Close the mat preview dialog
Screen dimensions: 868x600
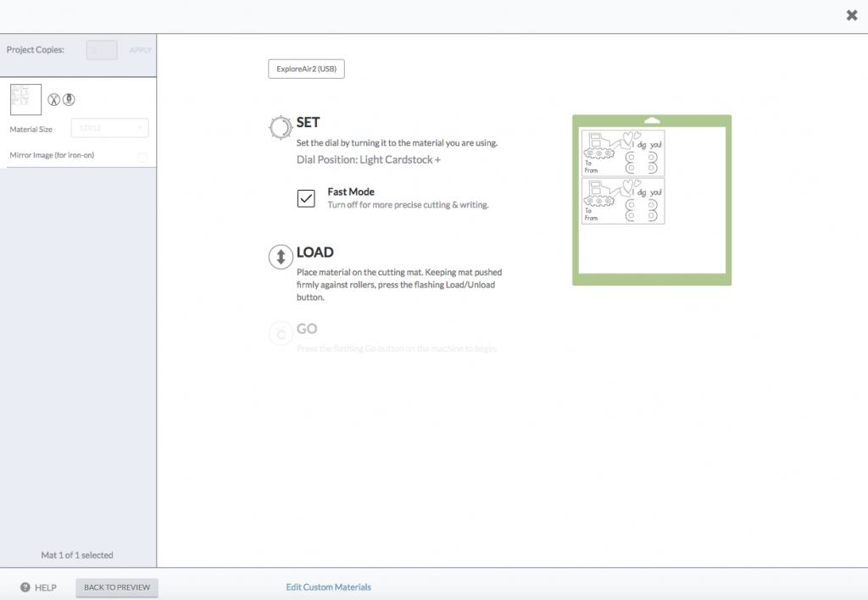[x=851, y=15]
